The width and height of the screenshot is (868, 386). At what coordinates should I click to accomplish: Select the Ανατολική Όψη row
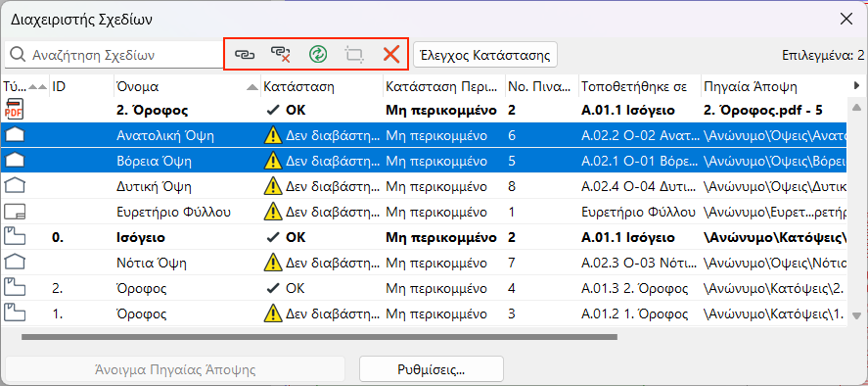(424, 135)
